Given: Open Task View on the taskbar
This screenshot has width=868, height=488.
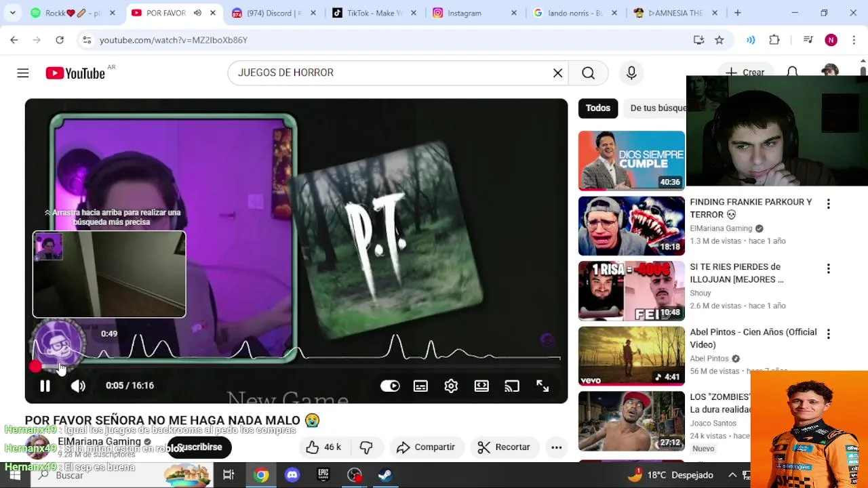Looking at the screenshot, I should [229, 475].
